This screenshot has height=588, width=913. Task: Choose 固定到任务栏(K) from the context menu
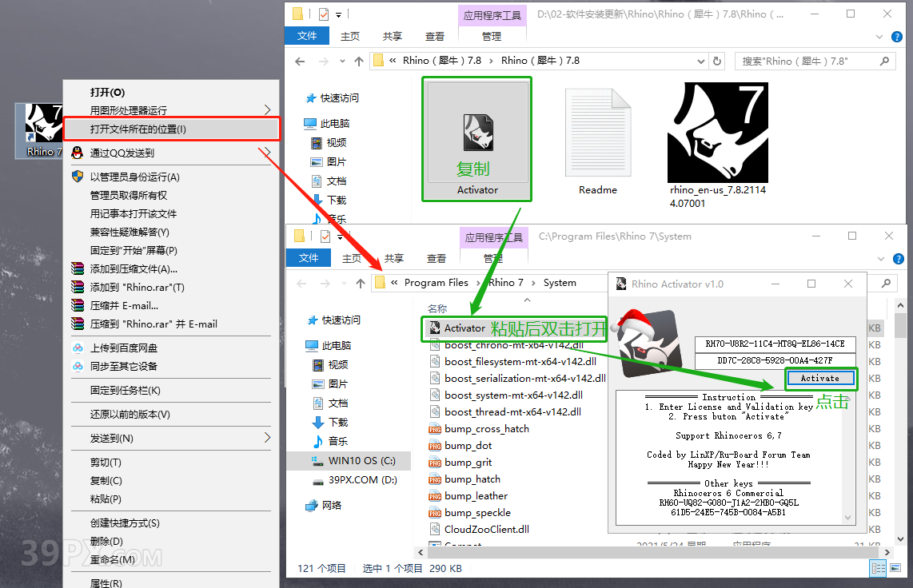[171, 390]
